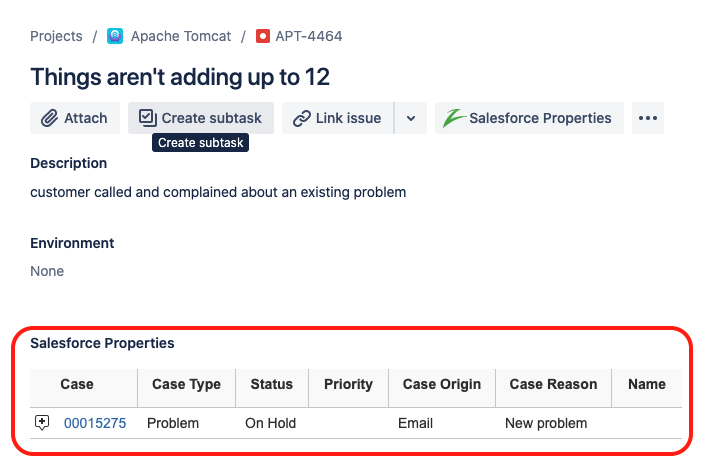This screenshot has width=724, height=466.
Task: Click the paperclip Attach icon
Action: click(x=49, y=118)
